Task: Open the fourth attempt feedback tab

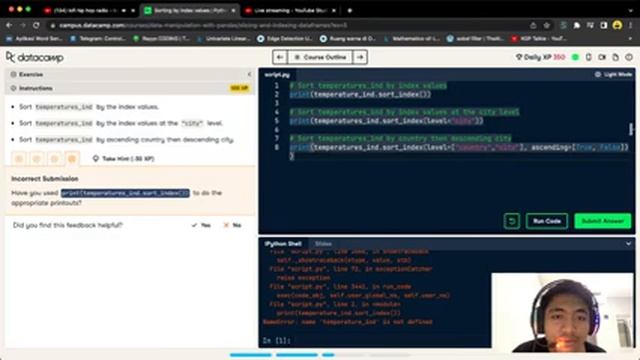Action: point(72,159)
